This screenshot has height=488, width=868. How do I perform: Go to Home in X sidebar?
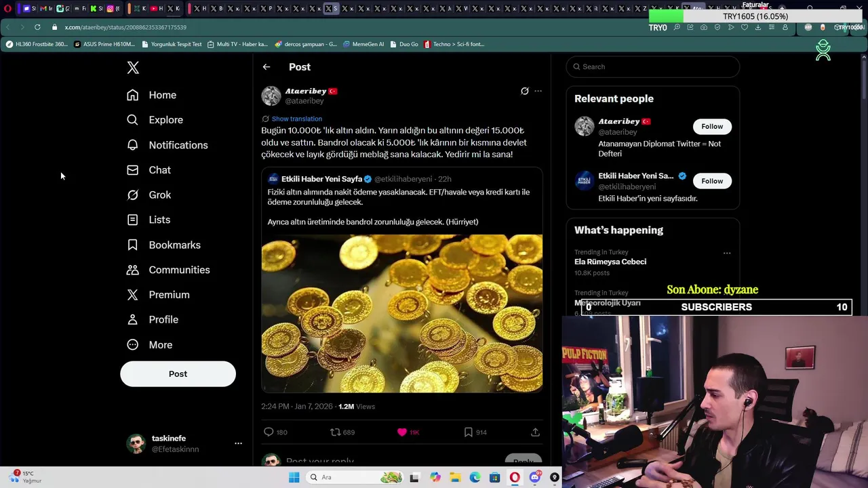click(151, 95)
